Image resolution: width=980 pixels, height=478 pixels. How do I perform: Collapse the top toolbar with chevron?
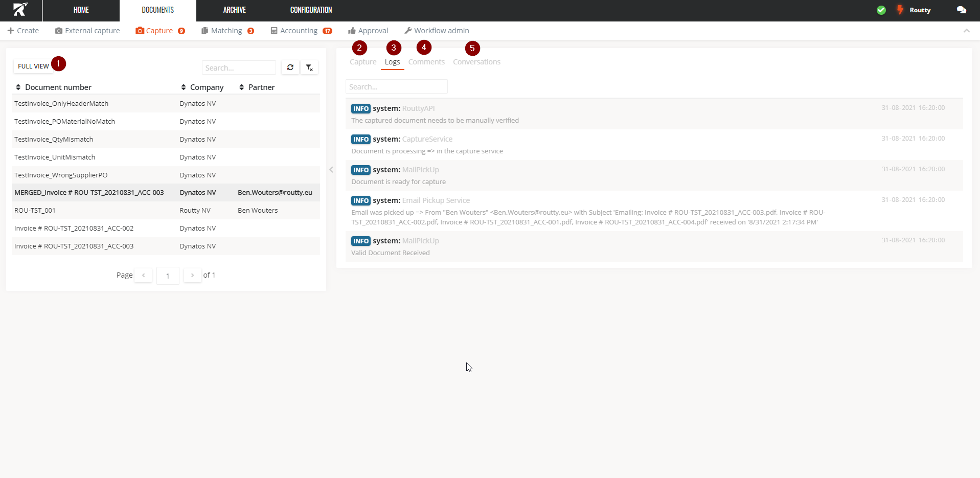[966, 31]
